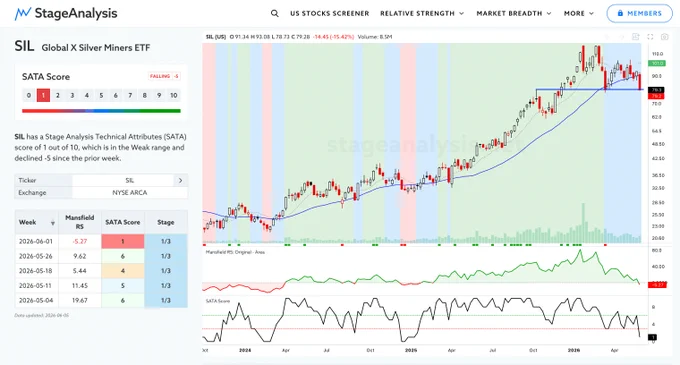Click the red Mansfield RS axis label

point(656,285)
